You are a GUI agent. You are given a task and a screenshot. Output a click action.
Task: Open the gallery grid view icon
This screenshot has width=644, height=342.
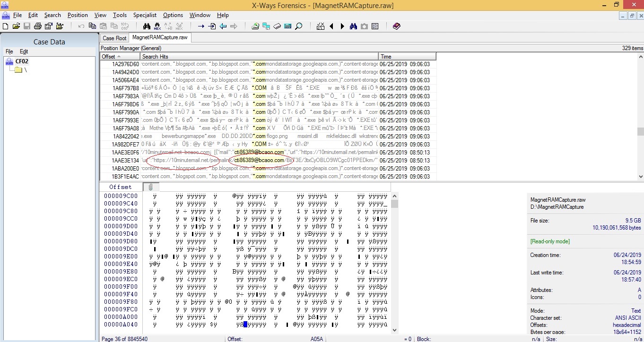(x=374, y=26)
